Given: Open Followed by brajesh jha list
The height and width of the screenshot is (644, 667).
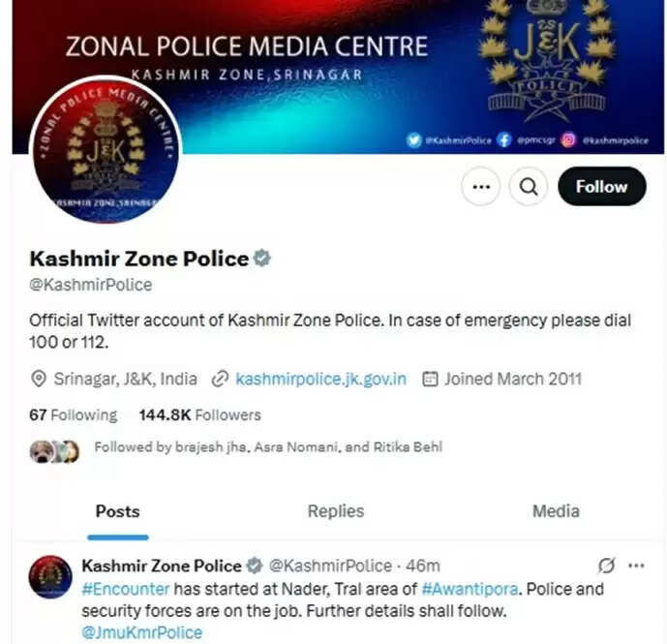Looking at the screenshot, I should 268,447.
